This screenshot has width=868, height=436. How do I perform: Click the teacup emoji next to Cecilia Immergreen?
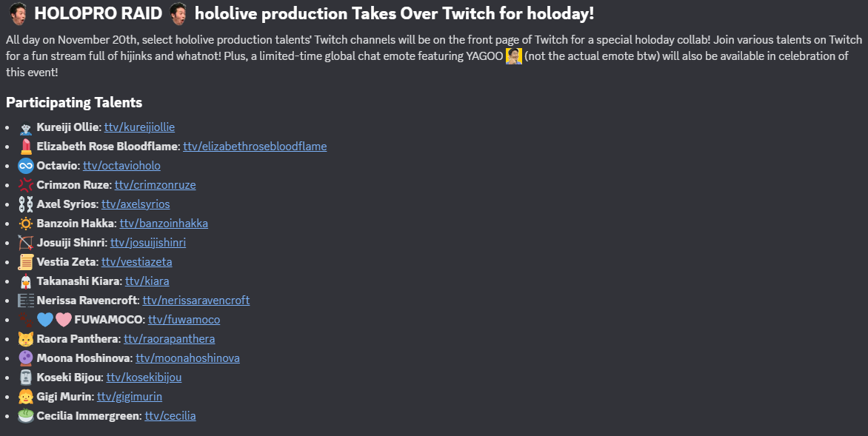(x=26, y=416)
